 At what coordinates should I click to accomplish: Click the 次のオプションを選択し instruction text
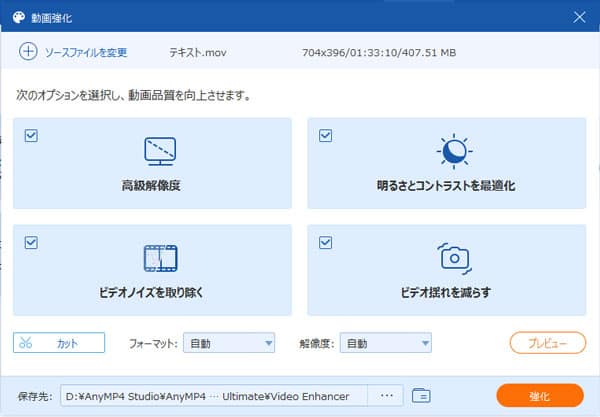click(x=133, y=95)
